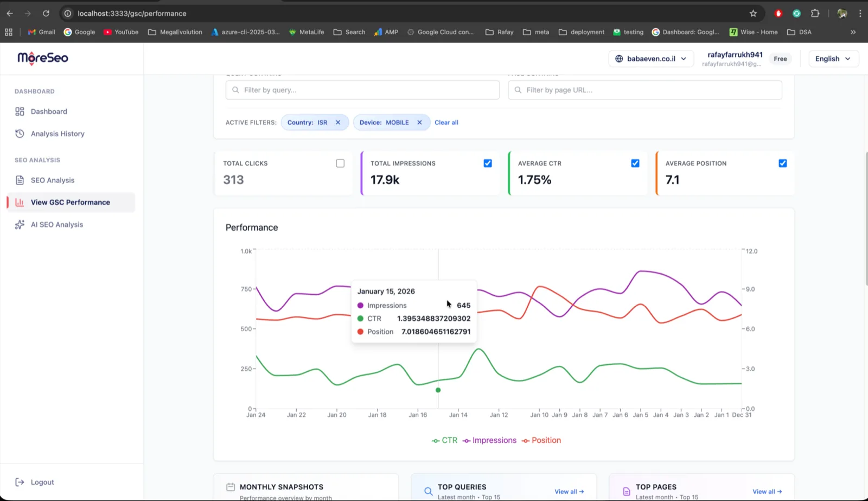Uncheck the Average Position checkbox
The image size is (868, 501).
783,163
